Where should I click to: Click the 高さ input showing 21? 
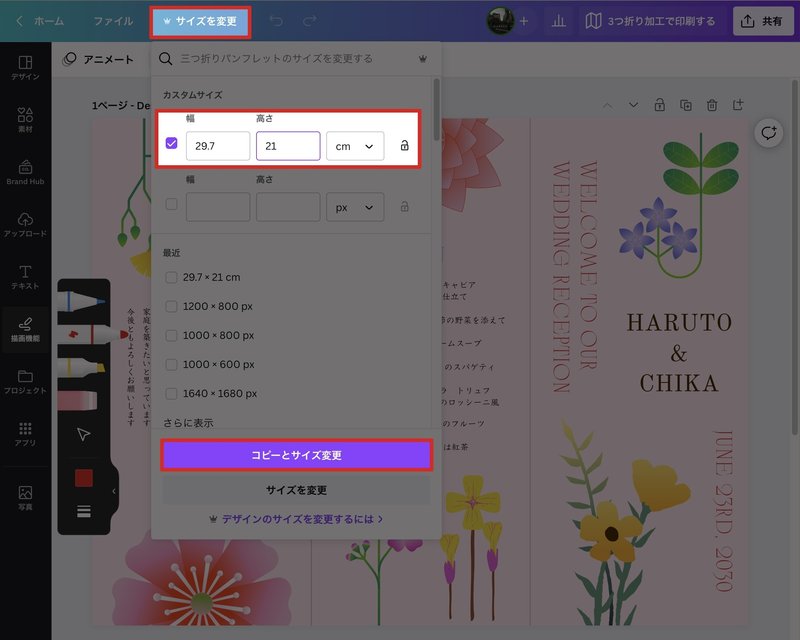coord(288,145)
